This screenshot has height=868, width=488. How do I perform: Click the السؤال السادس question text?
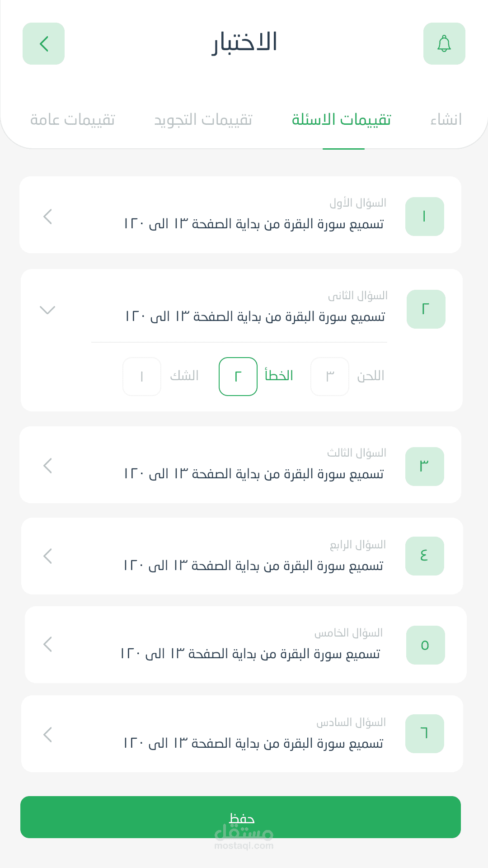(x=253, y=743)
